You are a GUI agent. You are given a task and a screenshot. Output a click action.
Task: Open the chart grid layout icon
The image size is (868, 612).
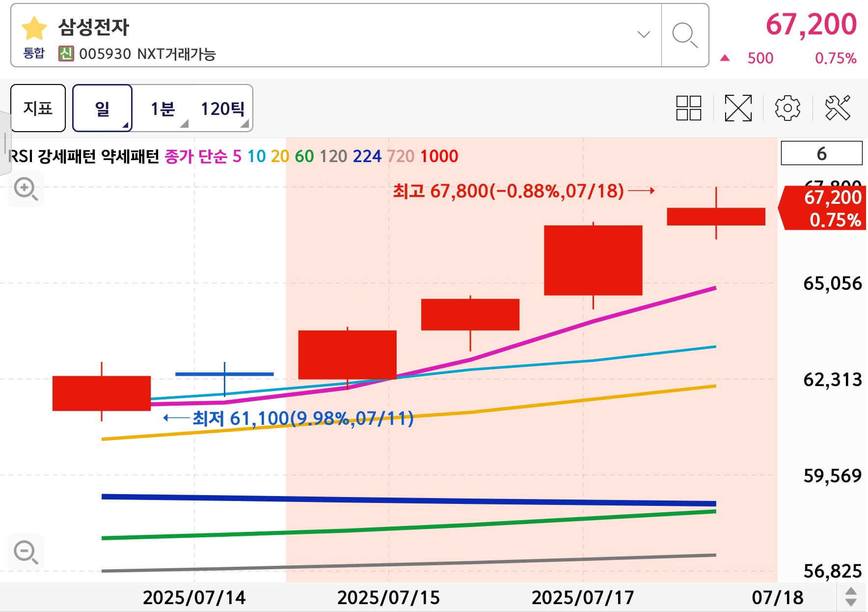tap(688, 108)
